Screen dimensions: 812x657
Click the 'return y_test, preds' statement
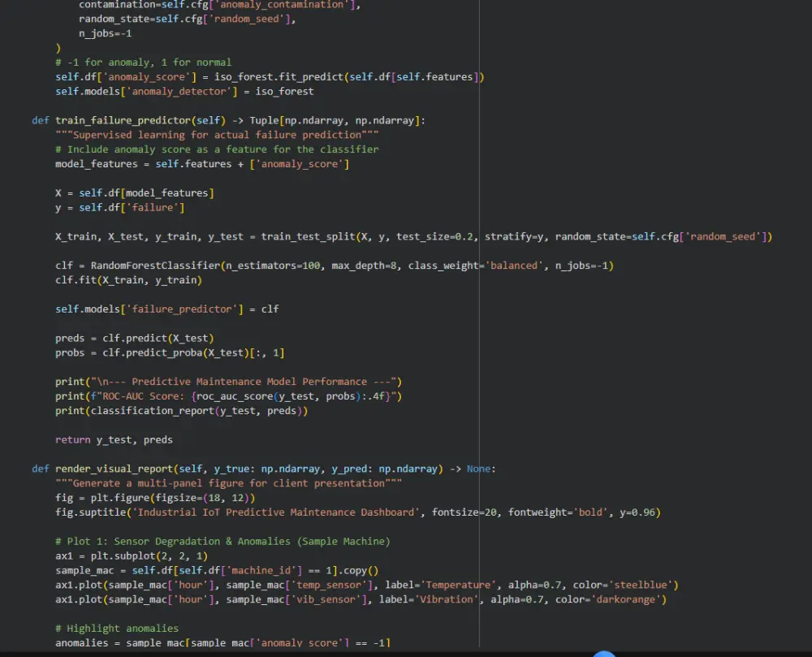point(114,439)
